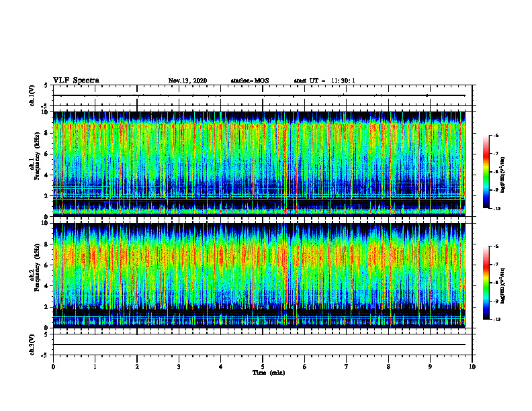Click time axis tick label "4"

tap(221, 367)
